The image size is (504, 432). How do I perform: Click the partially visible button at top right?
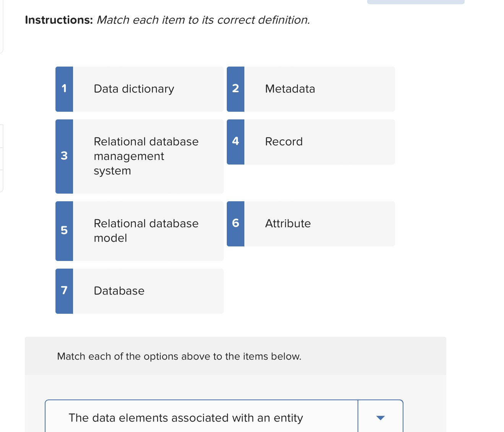click(416, 2)
